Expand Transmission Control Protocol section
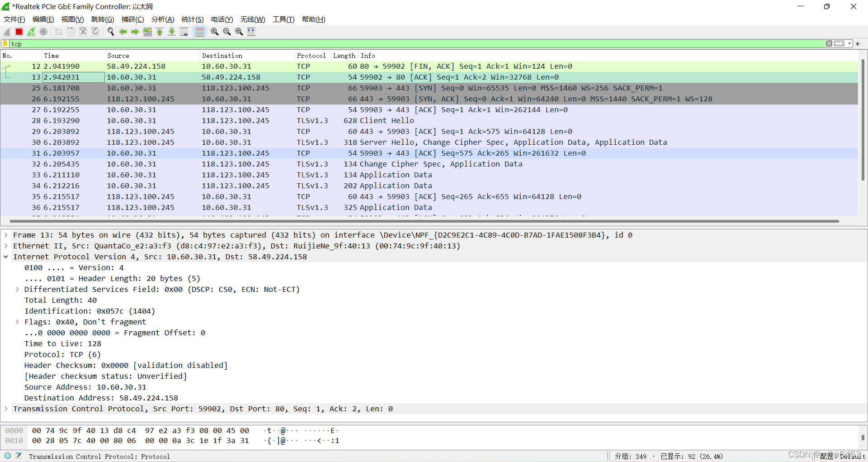The height and width of the screenshot is (462, 868). point(6,409)
